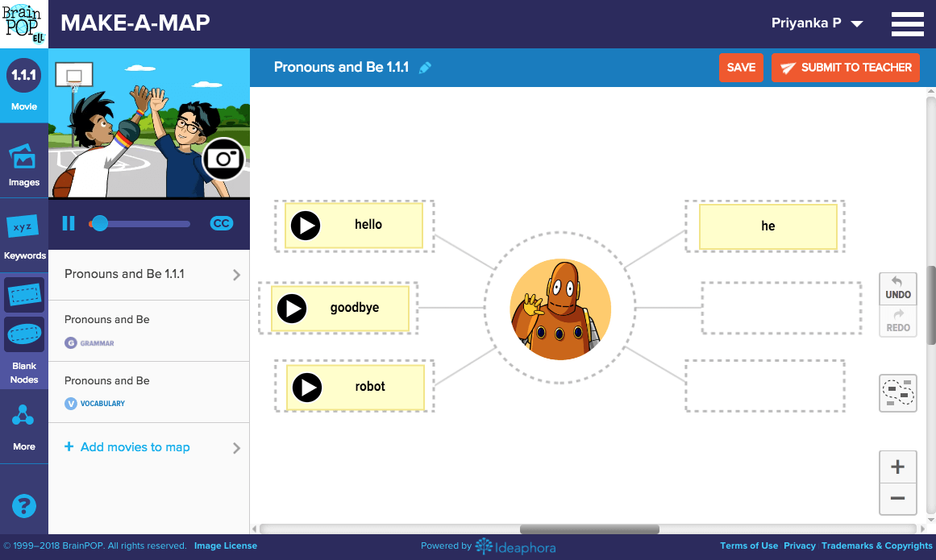Click the SAVE button

(x=741, y=68)
